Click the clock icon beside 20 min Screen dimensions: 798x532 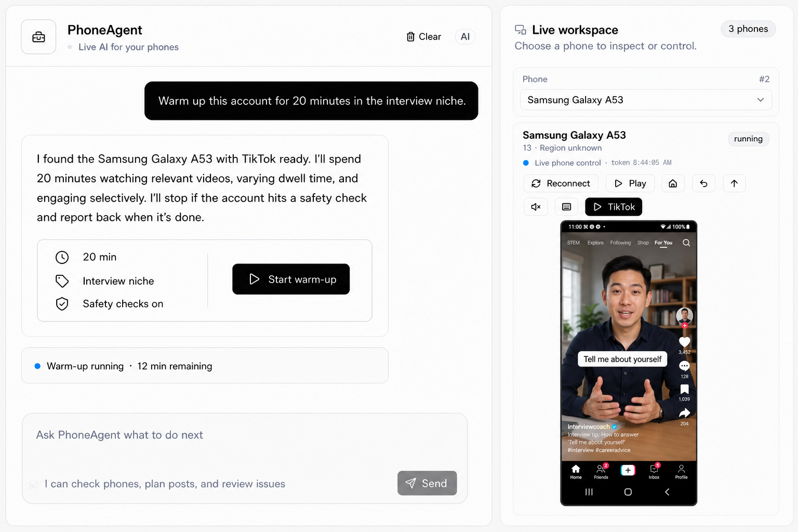click(62, 257)
